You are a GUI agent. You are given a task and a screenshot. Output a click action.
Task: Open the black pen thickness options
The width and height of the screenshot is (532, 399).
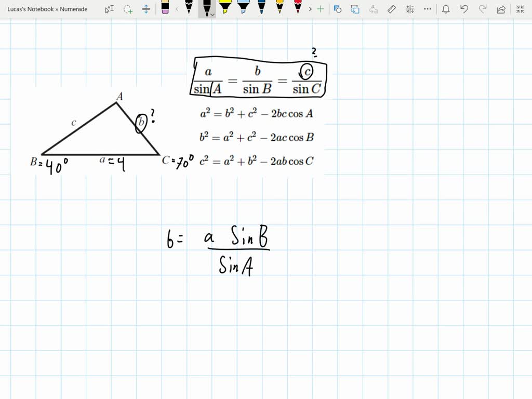[211, 14]
